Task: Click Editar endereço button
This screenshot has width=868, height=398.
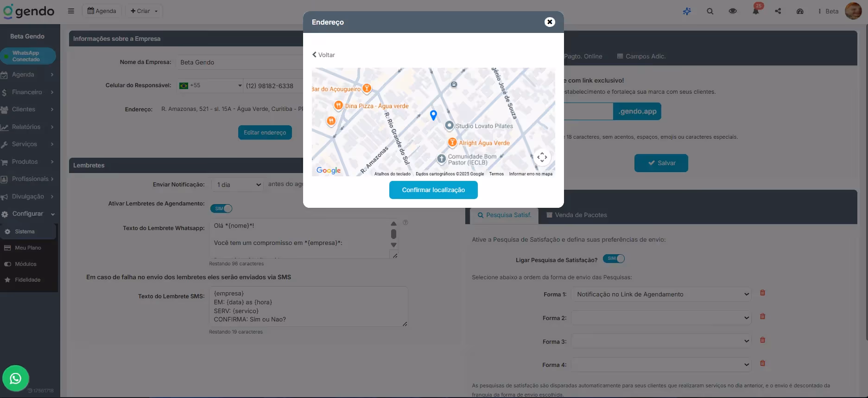Action: pos(265,133)
